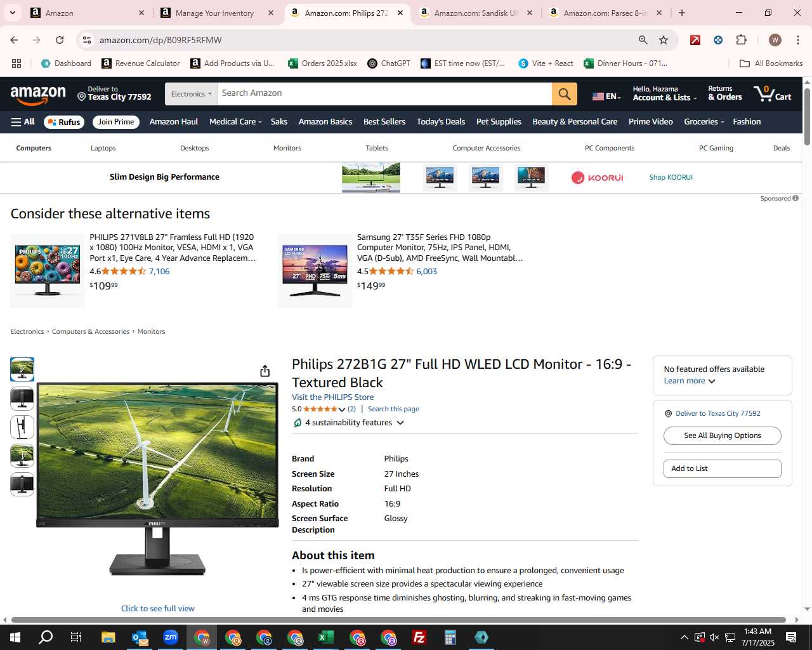This screenshot has height=650, width=812.
Task: Select the side-view monitor thumbnail
Action: [x=22, y=427]
